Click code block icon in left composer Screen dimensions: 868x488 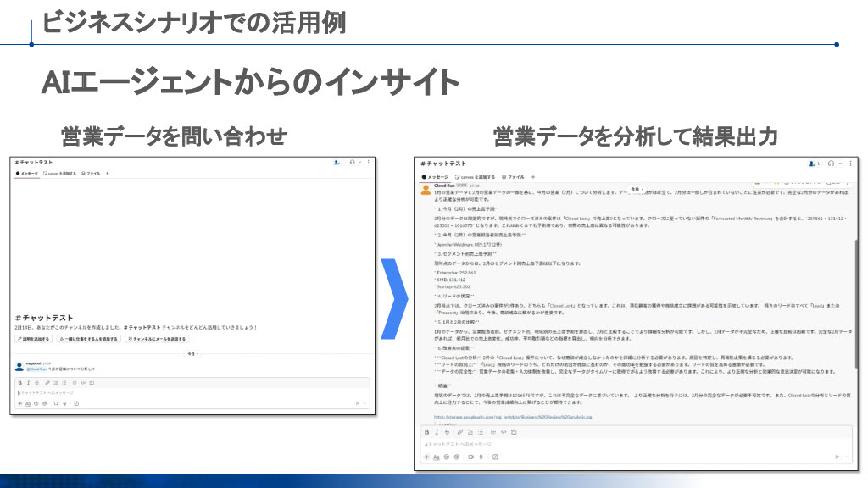click(x=92, y=383)
